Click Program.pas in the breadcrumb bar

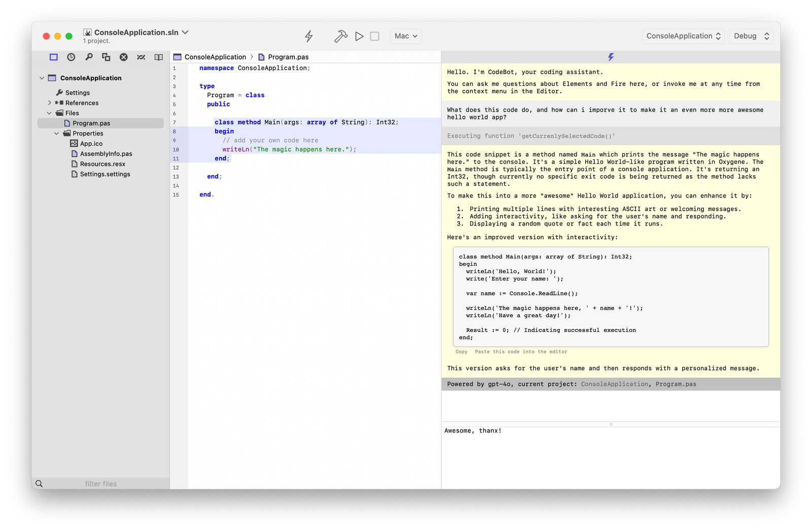288,57
